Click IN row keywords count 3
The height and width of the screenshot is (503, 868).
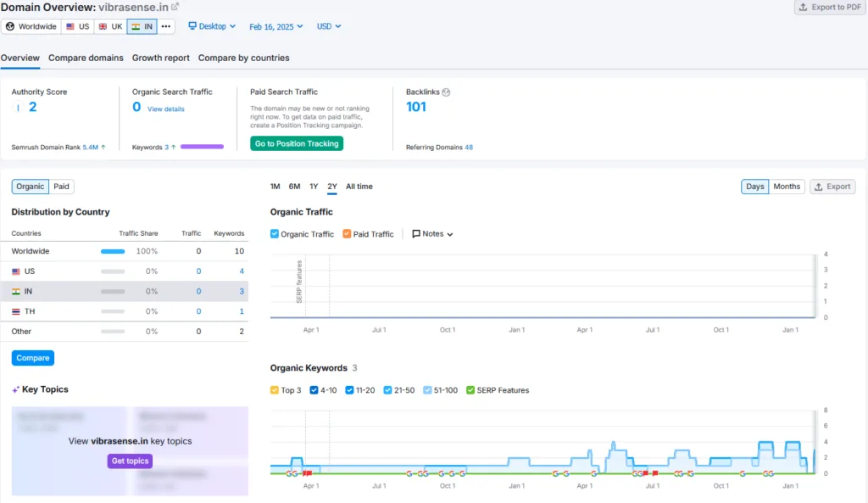point(242,292)
